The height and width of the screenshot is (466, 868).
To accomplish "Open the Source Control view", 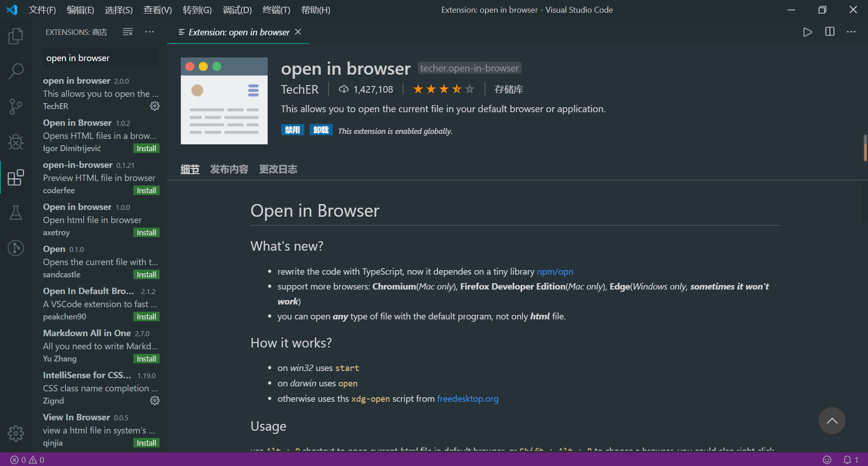I will click(16, 107).
